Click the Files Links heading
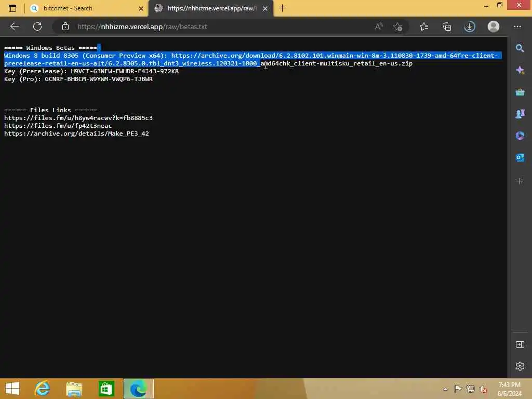 50,110
